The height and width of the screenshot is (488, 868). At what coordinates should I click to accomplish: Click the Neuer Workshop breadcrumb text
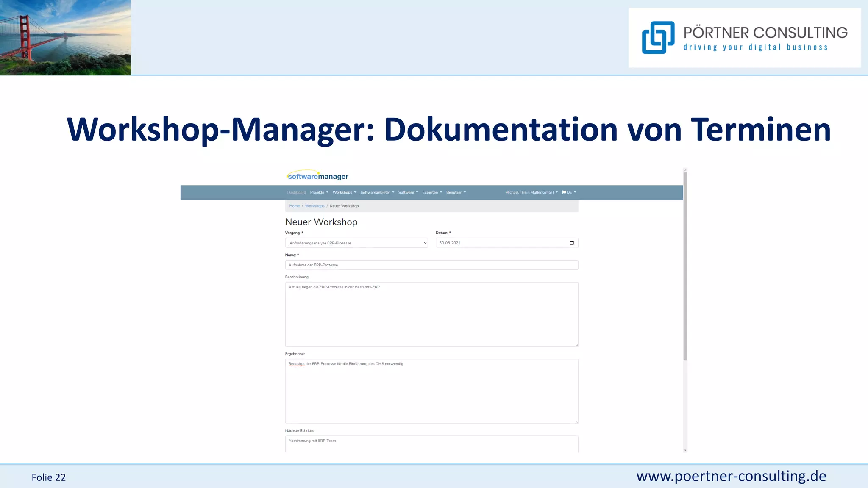pos(344,206)
